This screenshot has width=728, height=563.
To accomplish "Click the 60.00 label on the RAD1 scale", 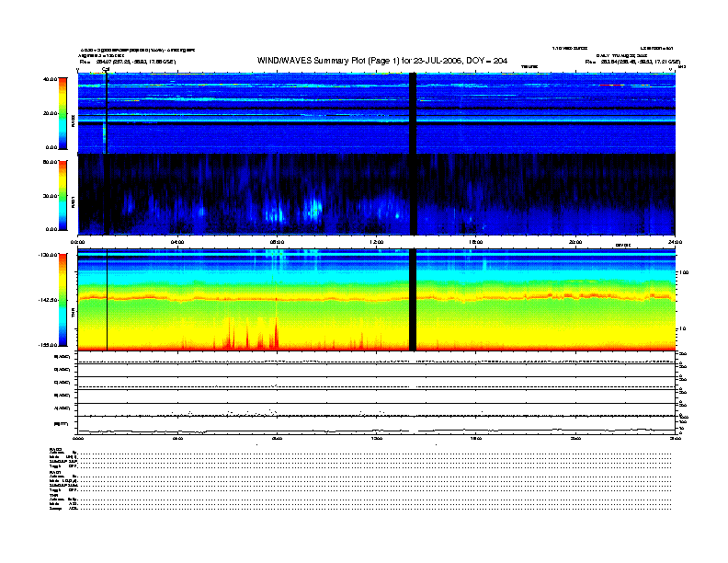I will 51,162.
